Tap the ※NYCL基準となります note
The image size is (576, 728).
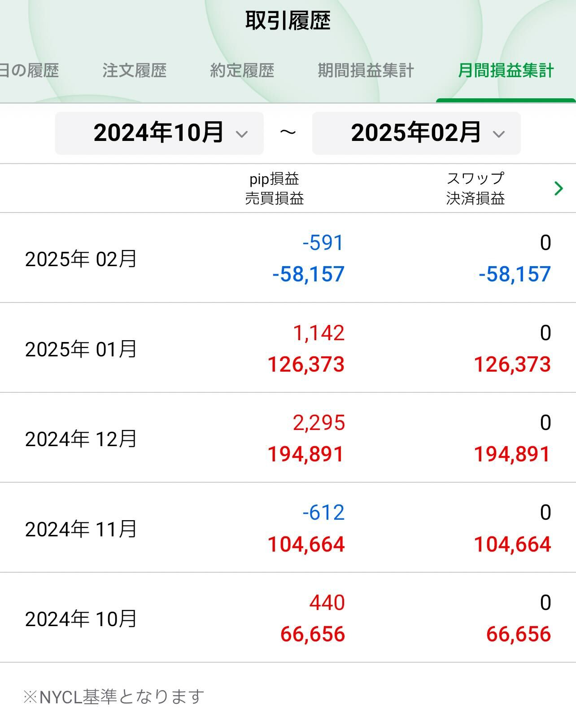[x=113, y=697]
